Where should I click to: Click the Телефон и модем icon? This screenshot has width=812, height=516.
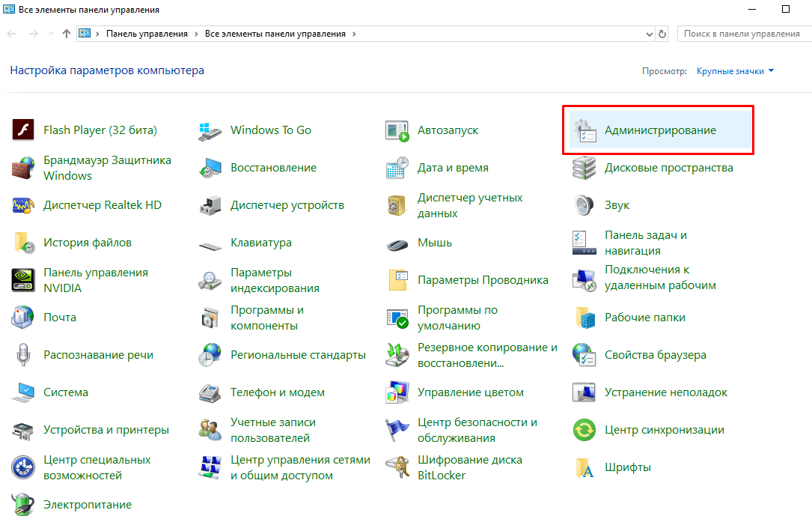[210, 392]
